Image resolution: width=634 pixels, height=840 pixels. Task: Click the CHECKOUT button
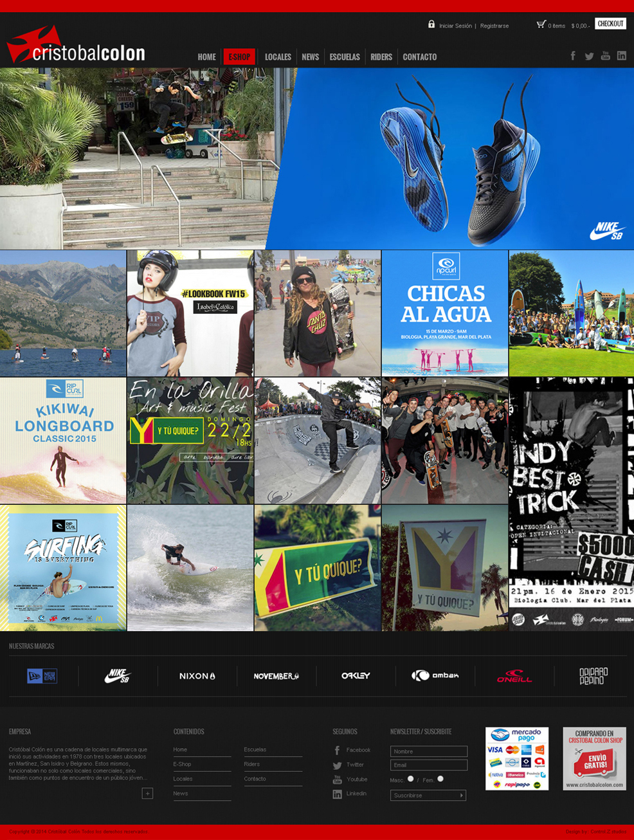click(x=610, y=24)
